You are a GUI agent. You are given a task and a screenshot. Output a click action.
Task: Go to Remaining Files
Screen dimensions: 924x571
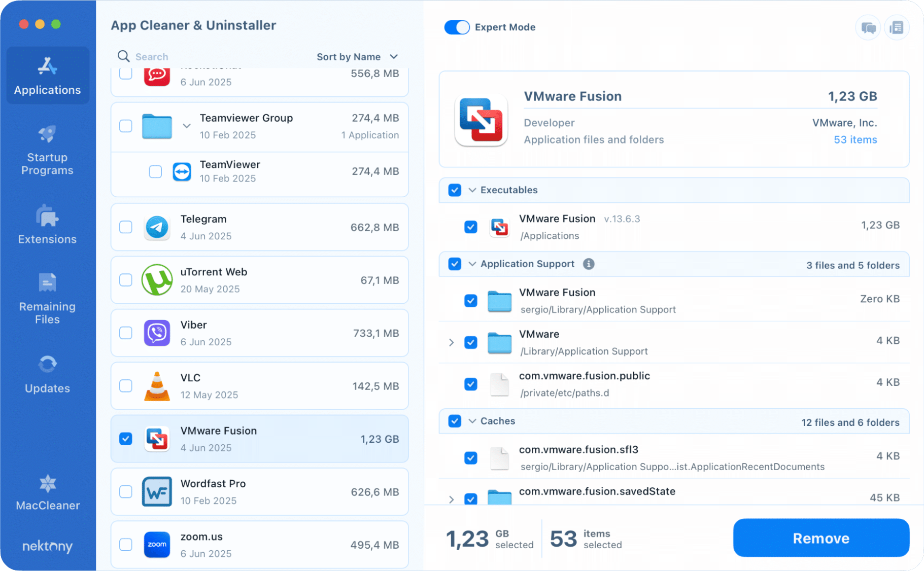[x=47, y=299]
